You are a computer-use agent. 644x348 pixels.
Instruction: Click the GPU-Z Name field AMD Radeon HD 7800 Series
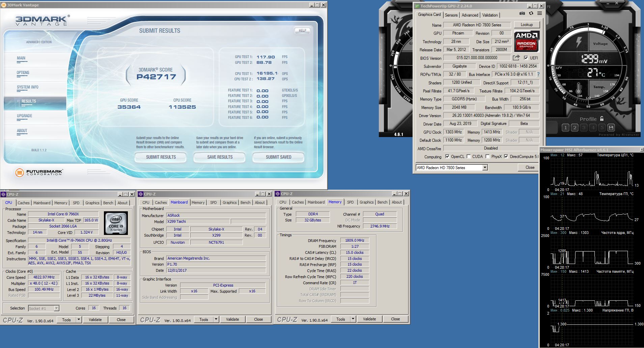[477, 25]
